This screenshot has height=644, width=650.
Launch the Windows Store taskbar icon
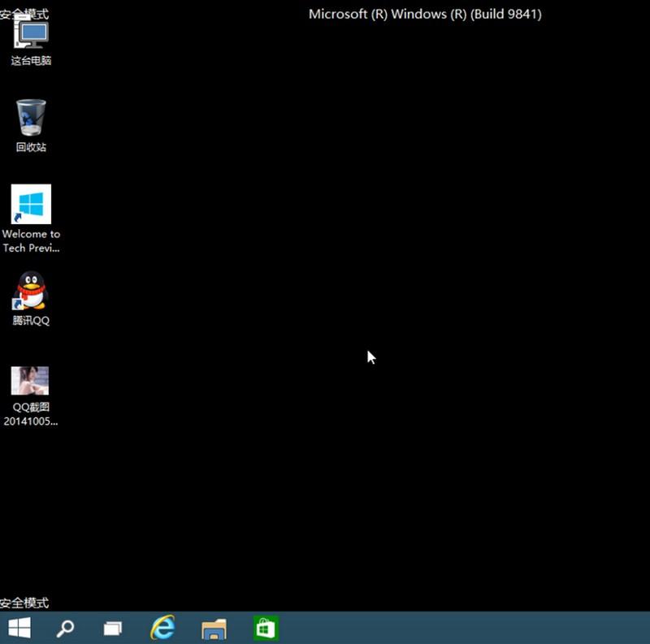(x=265, y=628)
